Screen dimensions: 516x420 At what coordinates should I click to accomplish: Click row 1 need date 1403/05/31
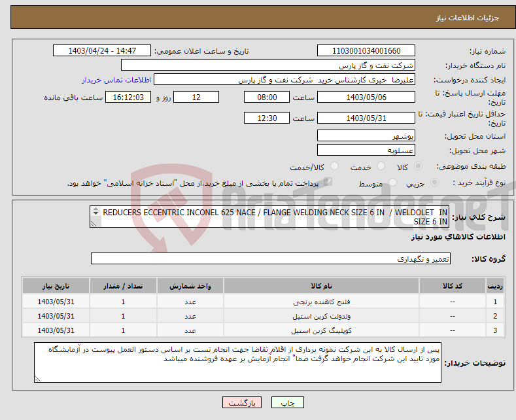(56, 302)
